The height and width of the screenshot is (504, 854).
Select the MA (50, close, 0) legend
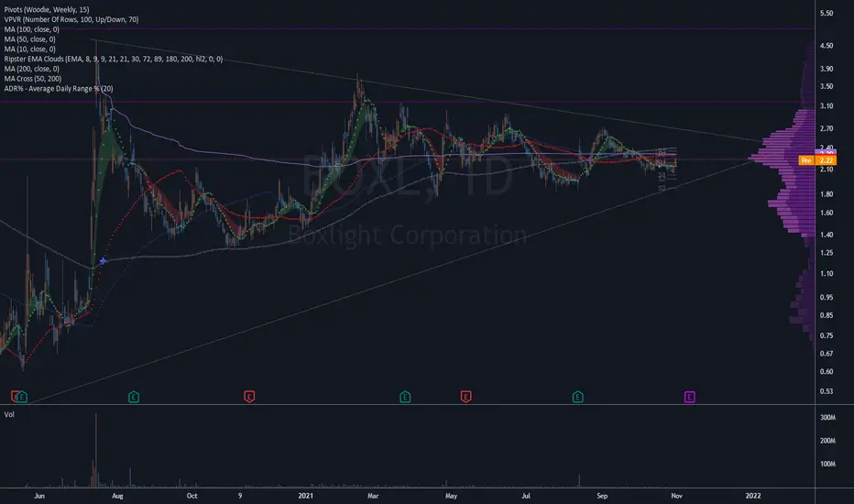[29, 39]
